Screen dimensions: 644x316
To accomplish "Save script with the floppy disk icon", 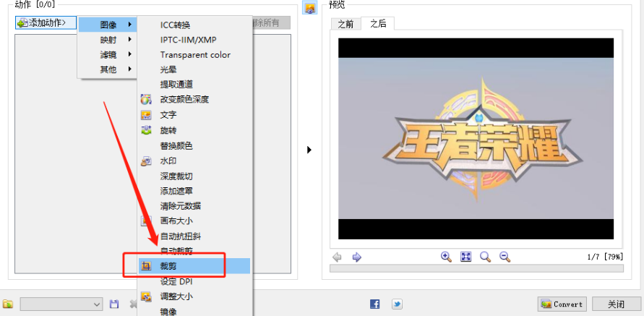I will pyautogui.click(x=114, y=304).
